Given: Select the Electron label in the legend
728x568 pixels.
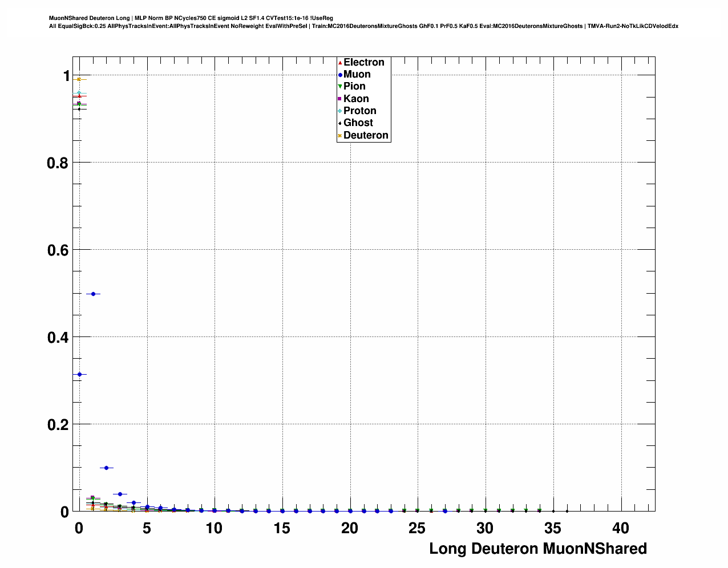Looking at the screenshot, I should coord(363,62).
